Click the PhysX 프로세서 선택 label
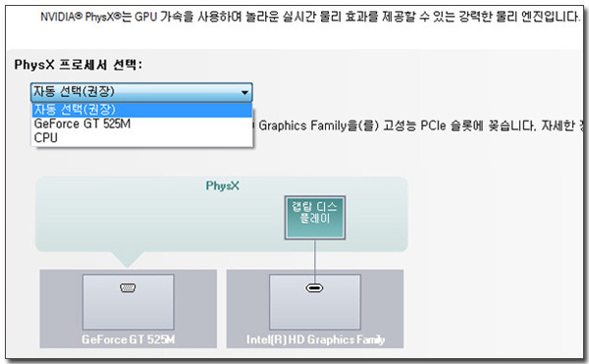589x364 pixels. pyautogui.click(x=79, y=65)
